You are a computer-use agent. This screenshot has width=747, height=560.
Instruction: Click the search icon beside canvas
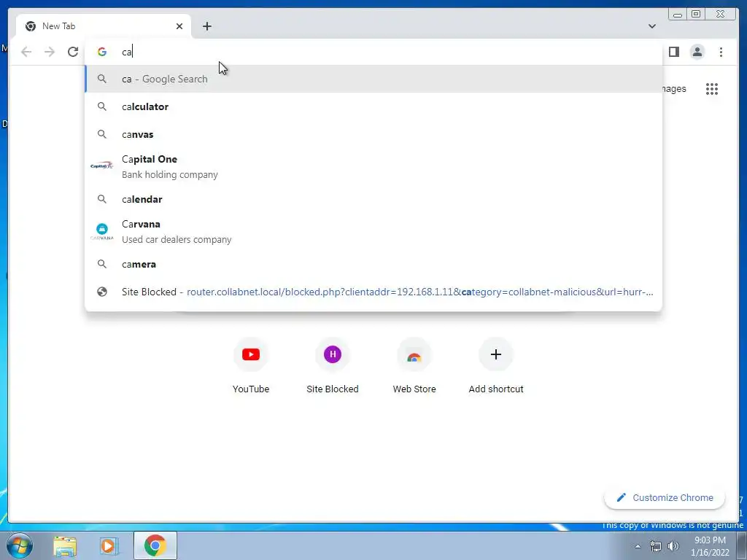(x=102, y=134)
